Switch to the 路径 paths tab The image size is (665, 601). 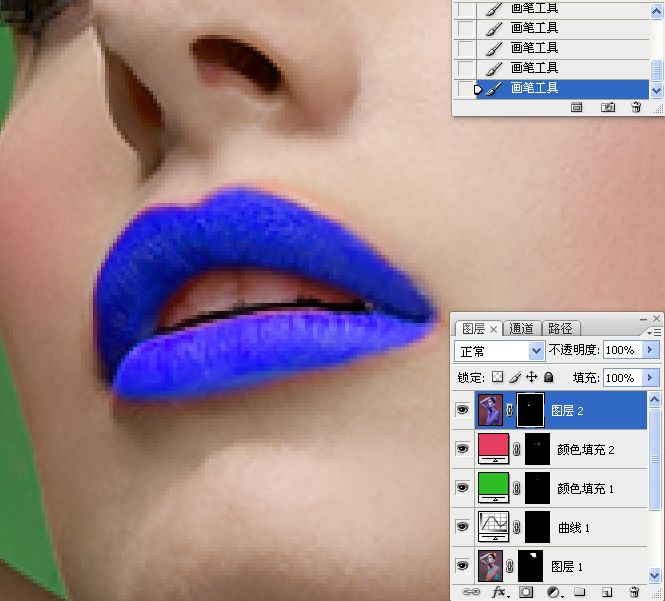pyautogui.click(x=560, y=329)
